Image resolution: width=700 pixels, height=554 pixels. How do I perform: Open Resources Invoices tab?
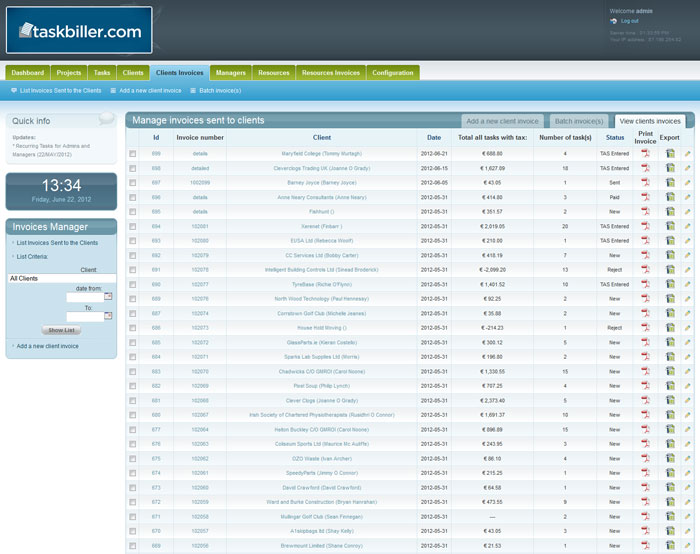click(331, 73)
